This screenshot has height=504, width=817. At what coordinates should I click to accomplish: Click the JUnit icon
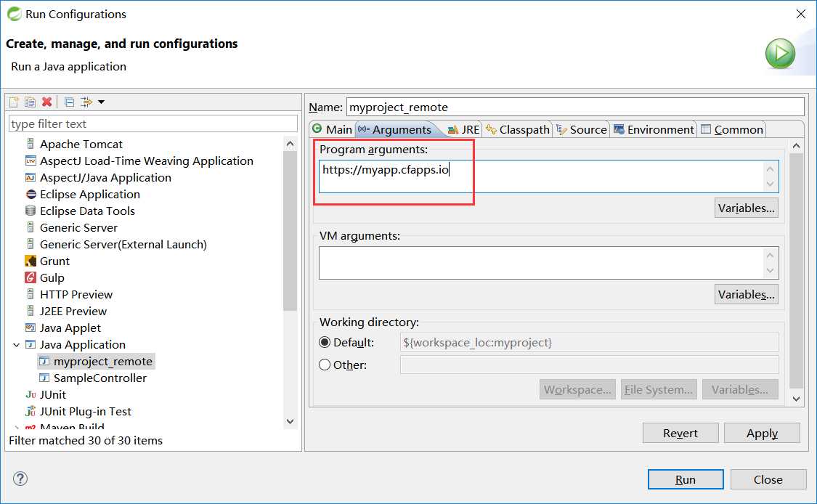(31, 394)
